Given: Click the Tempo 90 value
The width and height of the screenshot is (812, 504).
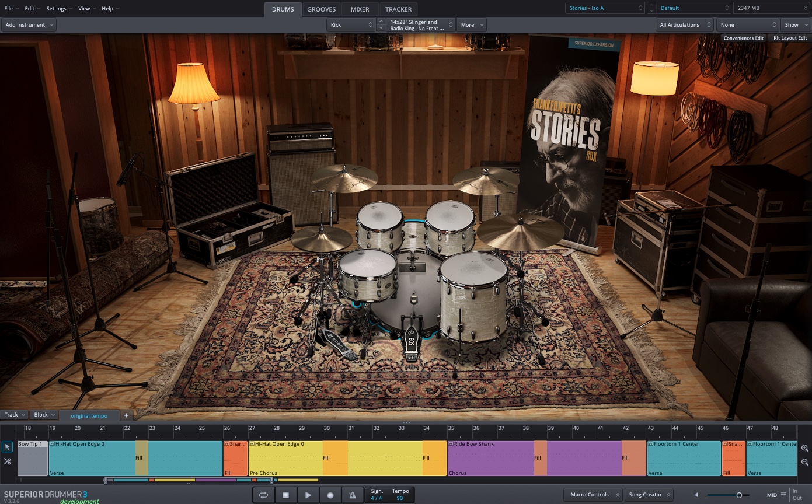Looking at the screenshot, I should tap(400, 498).
